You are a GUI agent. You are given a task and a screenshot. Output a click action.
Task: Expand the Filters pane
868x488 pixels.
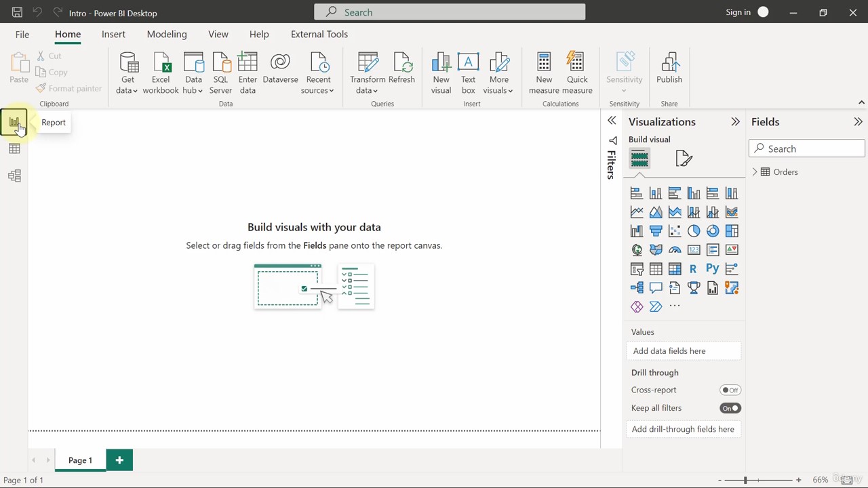612,121
